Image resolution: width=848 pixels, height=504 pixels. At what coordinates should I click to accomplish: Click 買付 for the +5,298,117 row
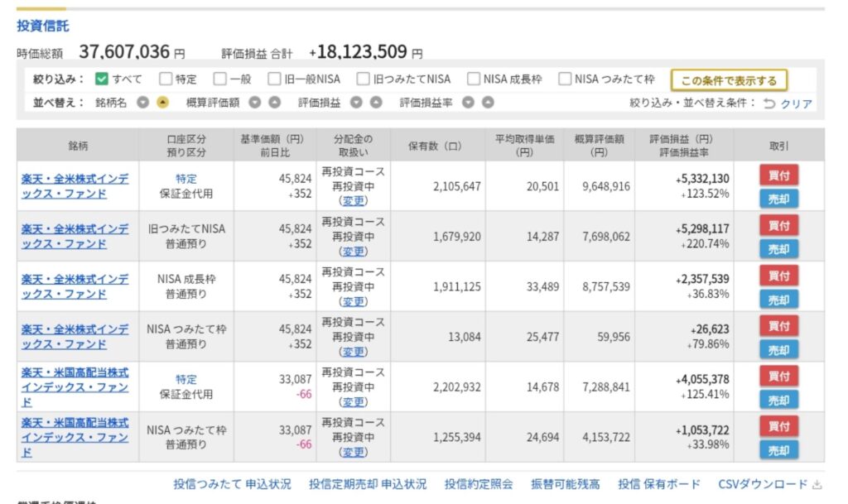coord(778,225)
